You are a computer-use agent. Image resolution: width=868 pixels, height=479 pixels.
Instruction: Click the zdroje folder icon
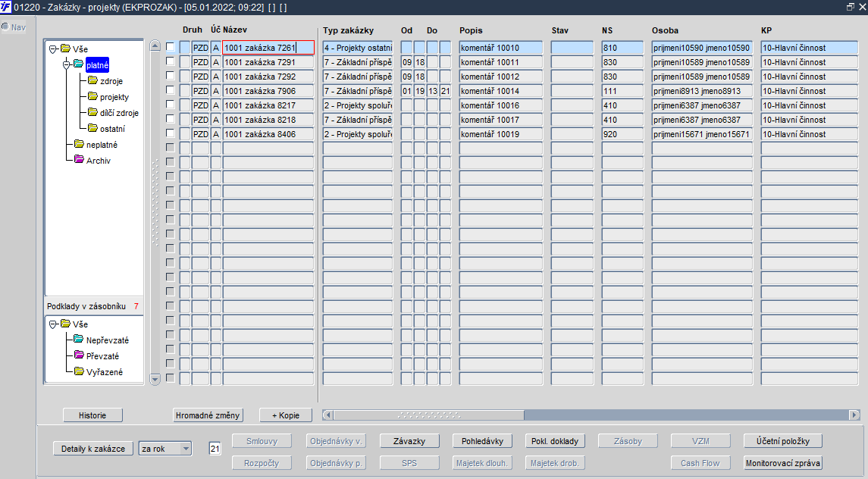[92, 81]
